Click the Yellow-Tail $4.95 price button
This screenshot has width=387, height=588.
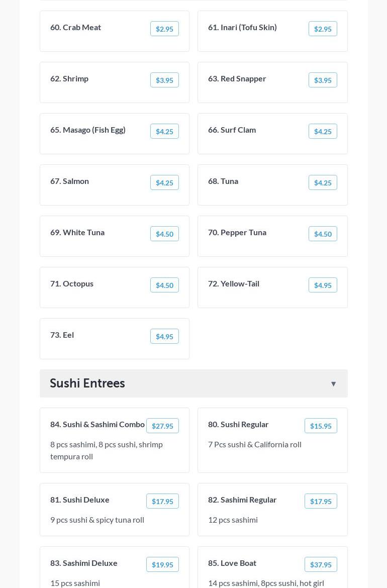pos(323,285)
